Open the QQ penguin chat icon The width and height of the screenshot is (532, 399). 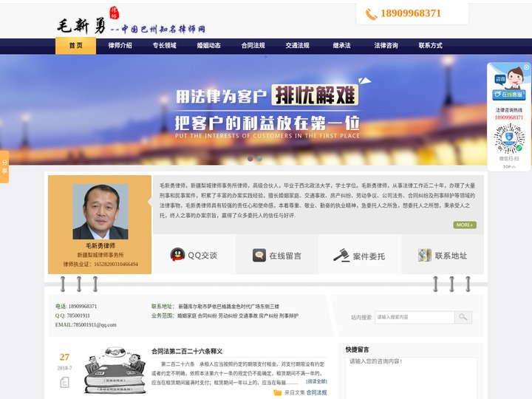(x=177, y=254)
